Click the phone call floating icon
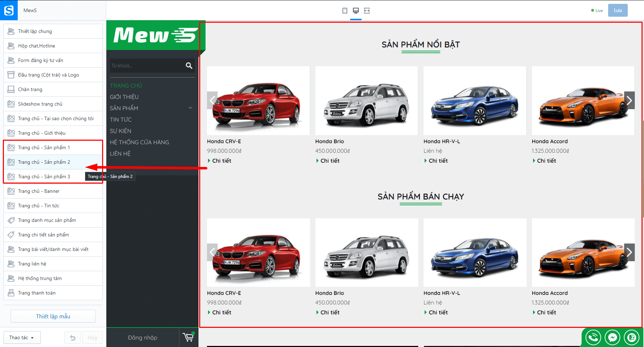The image size is (644, 347). [593, 337]
